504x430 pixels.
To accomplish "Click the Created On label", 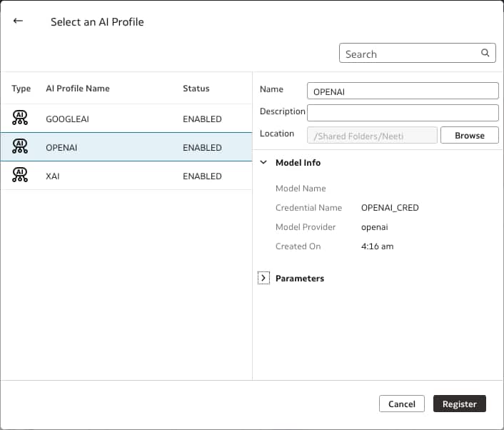I will pyautogui.click(x=298, y=246).
